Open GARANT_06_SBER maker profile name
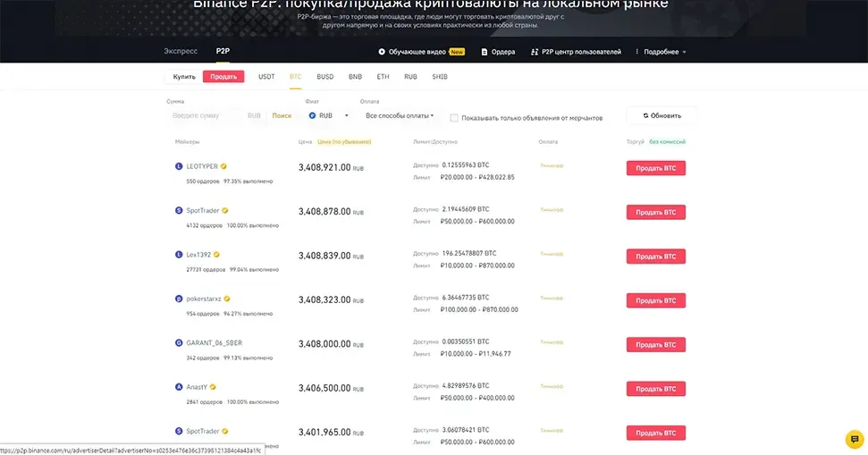This screenshot has height=455, width=868. click(x=215, y=342)
